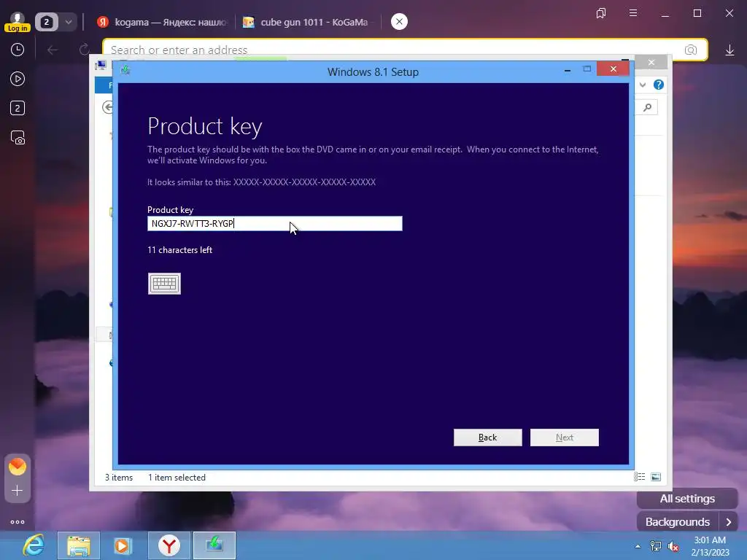Click the image search camera icon
The height and width of the screenshot is (560, 747).
(691, 50)
